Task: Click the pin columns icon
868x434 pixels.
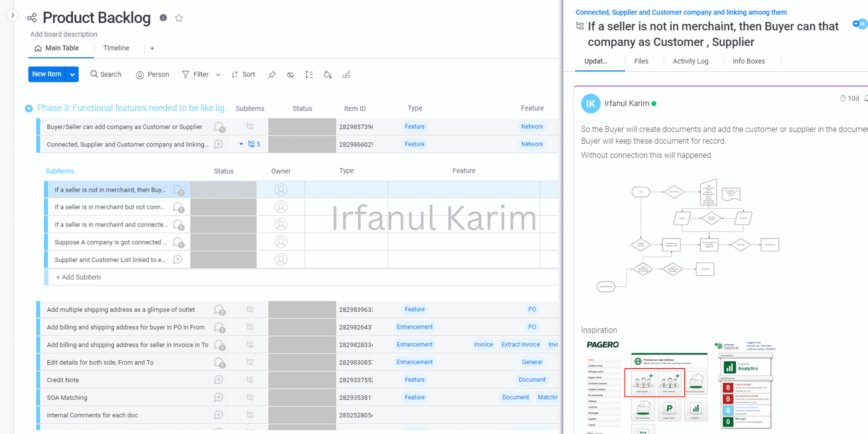Action: point(272,75)
